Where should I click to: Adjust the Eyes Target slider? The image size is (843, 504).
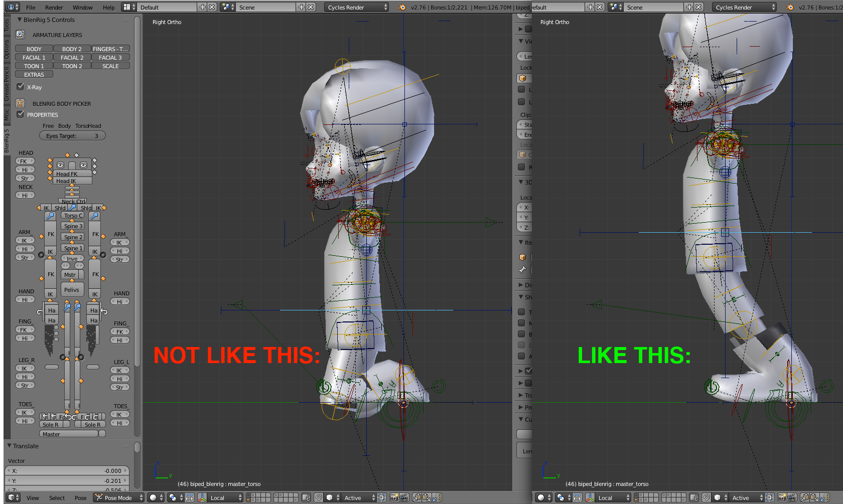[72, 135]
